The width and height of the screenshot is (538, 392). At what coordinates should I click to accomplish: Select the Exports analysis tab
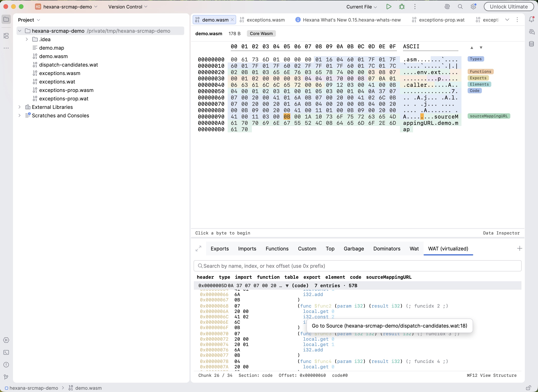(x=220, y=249)
